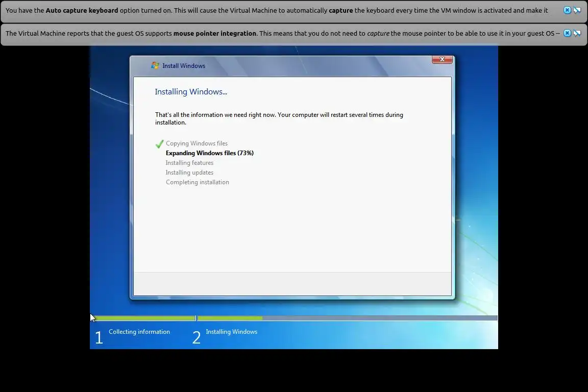Click the Installing Windows... heading
This screenshot has height=392, width=588.
[x=191, y=91]
